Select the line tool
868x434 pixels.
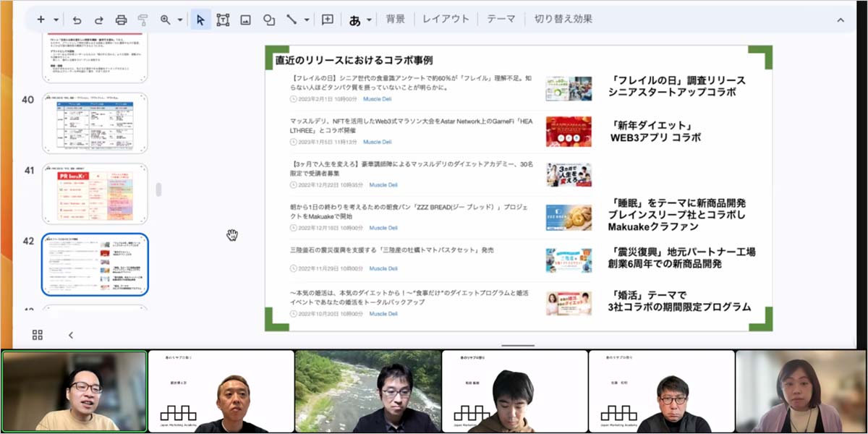(x=292, y=20)
